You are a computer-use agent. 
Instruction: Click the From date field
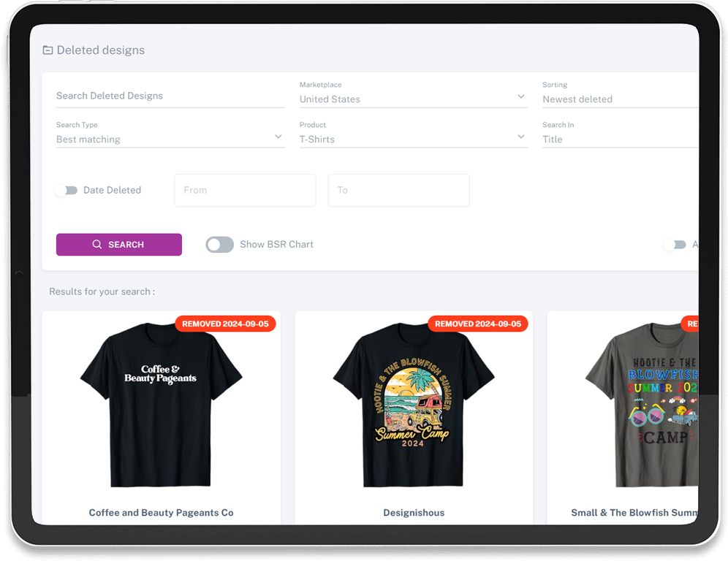pos(245,190)
